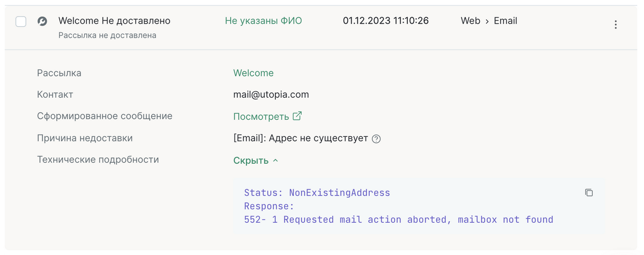Open the three-dot row actions menu
This screenshot has width=644, height=255.
coord(616,24)
